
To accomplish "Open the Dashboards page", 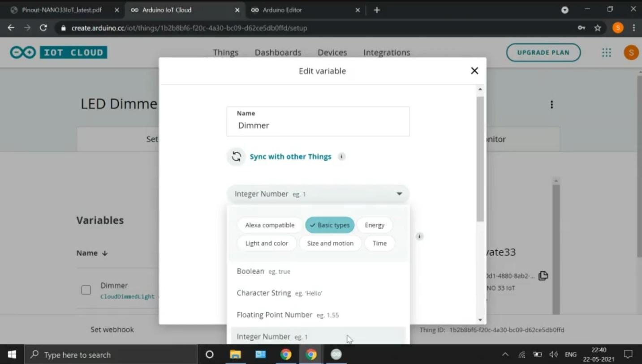I will (x=278, y=52).
